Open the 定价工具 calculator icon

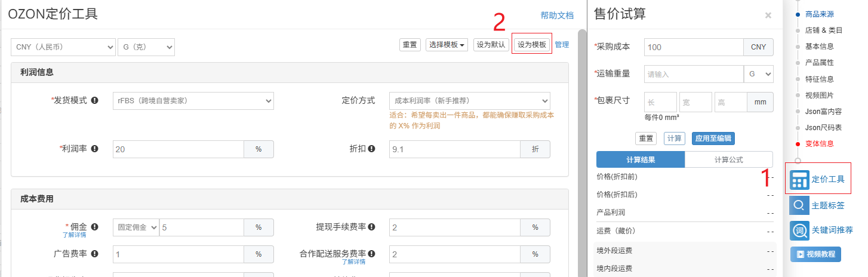tap(799, 179)
